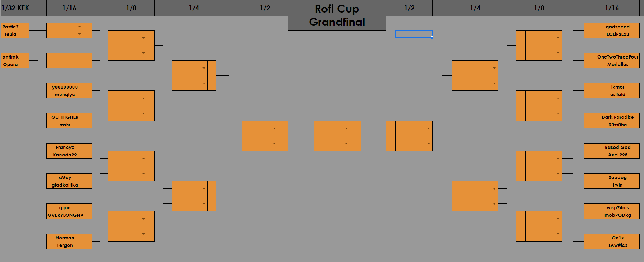
Task: Expand the bottom dropdown in the right semifinal box
Action: pyautogui.click(x=429, y=144)
